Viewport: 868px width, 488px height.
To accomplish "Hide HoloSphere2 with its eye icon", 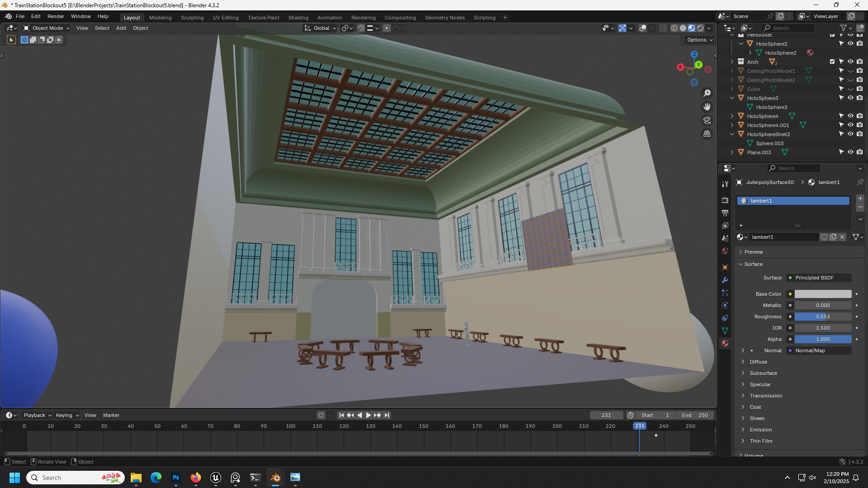I will [850, 44].
